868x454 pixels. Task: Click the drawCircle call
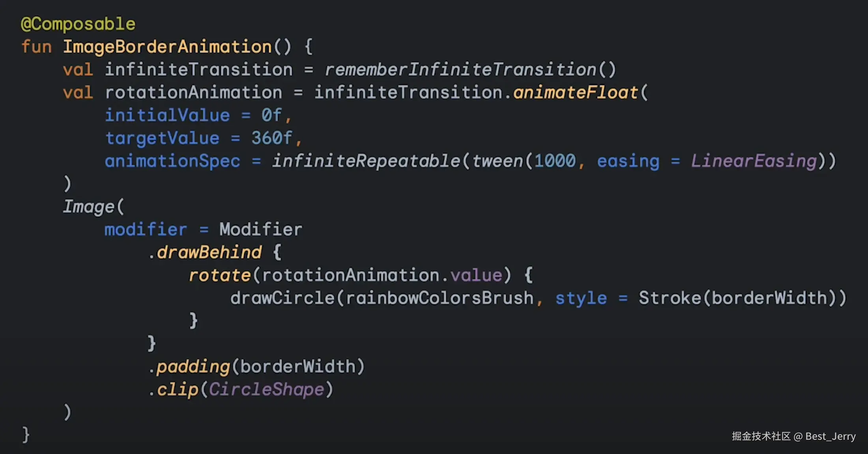[x=282, y=298]
